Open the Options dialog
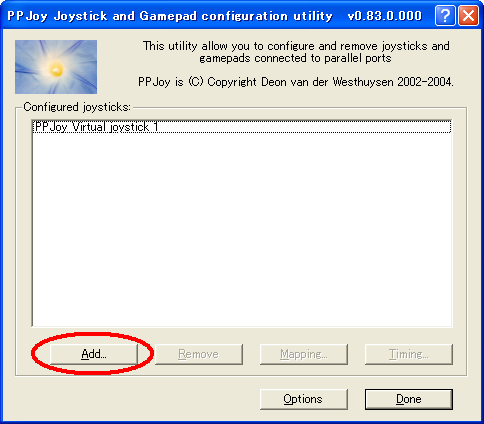484x424 pixels. pyautogui.click(x=304, y=399)
